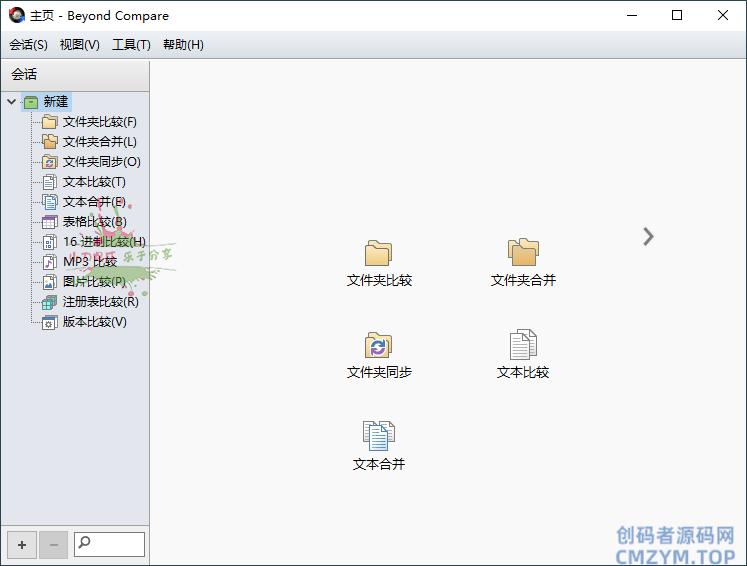This screenshot has width=747, height=566.
Task: Select 版本比较(V) in session tree
Action: (x=94, y=322)
